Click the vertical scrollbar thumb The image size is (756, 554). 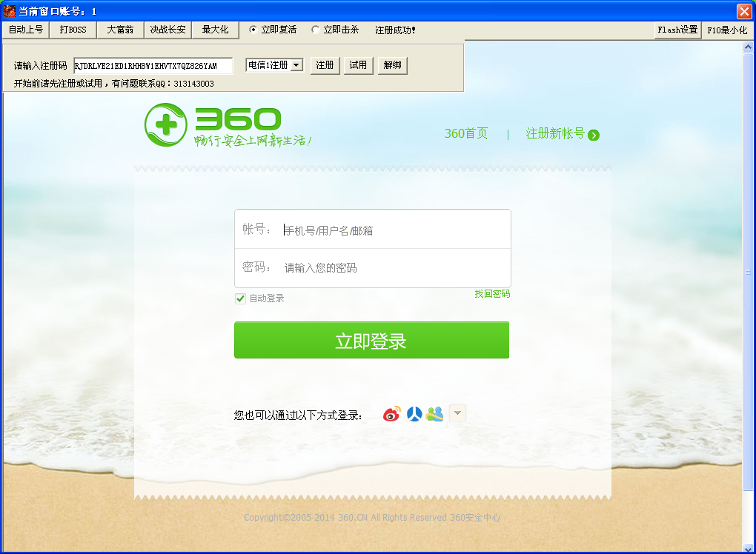pos(748,272)
